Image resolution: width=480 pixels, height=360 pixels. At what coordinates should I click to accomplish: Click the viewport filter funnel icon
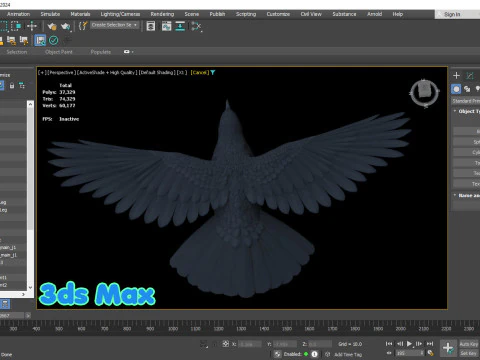[x=213, y=72]
